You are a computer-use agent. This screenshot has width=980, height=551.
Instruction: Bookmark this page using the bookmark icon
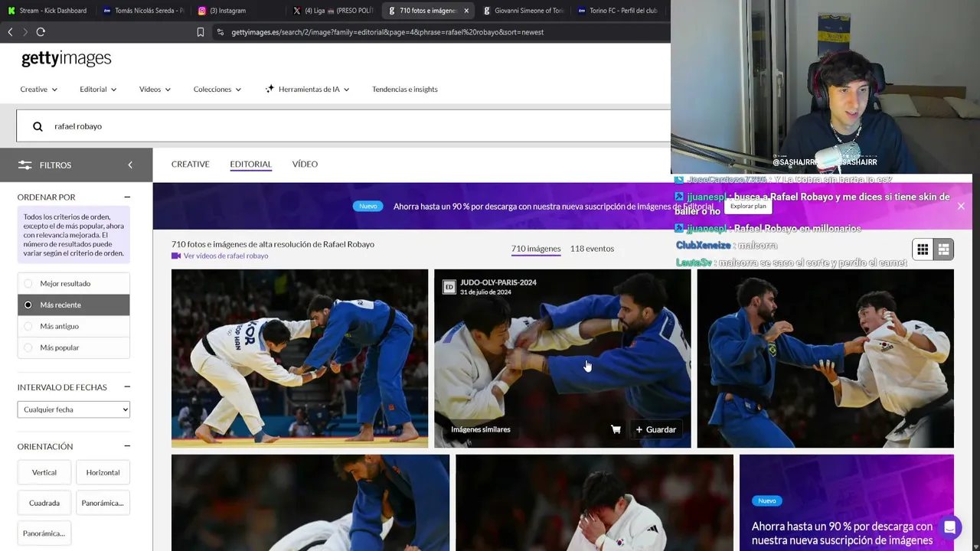click(x=201, y=32)
